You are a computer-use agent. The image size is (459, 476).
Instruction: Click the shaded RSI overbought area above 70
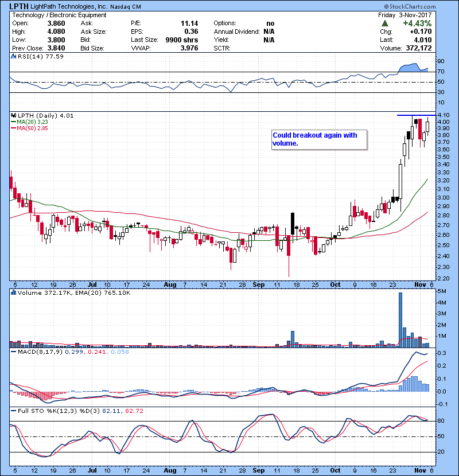[413, 68]
